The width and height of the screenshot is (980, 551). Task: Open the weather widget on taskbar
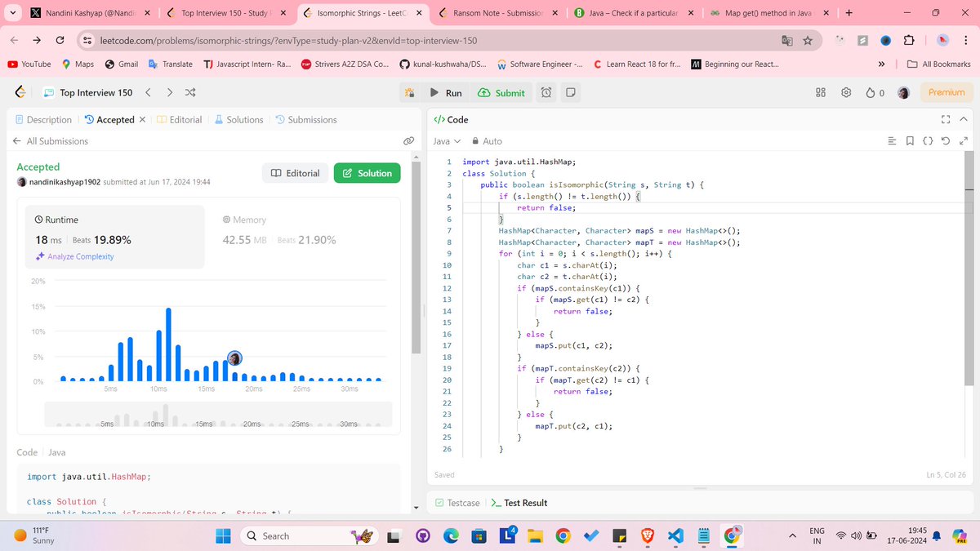click(35, 535)
